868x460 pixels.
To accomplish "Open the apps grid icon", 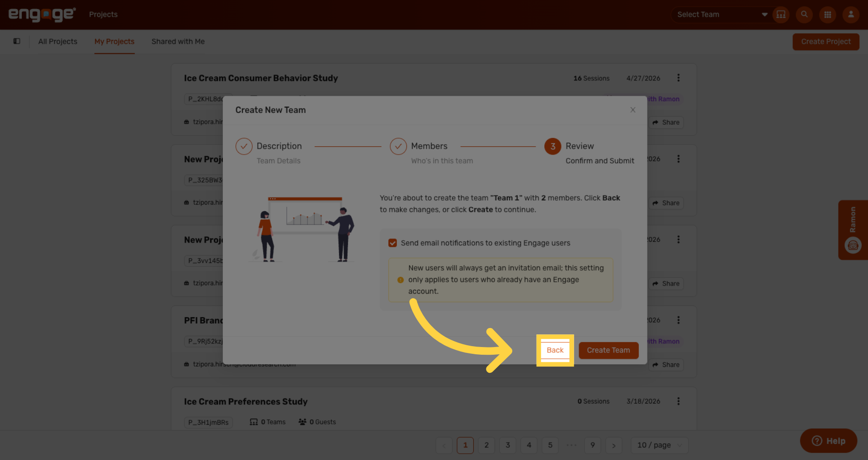I will [828, 14].
